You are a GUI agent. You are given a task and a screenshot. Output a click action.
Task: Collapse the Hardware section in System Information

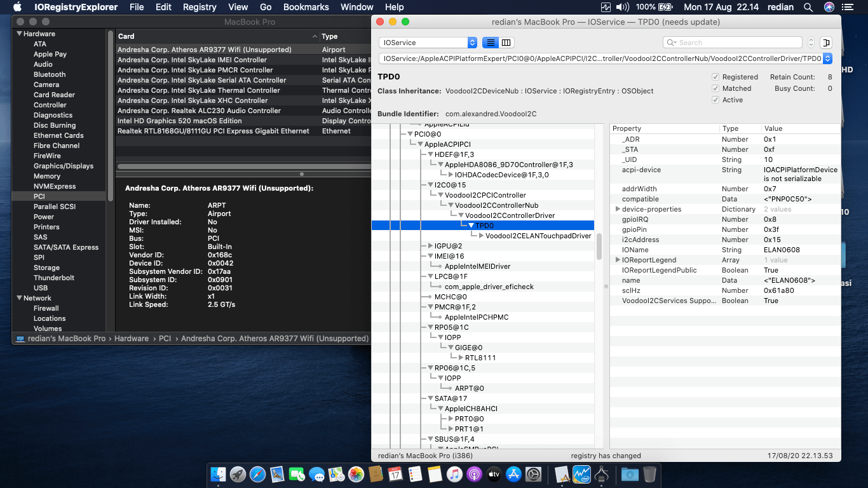click(x=20, y=34)
